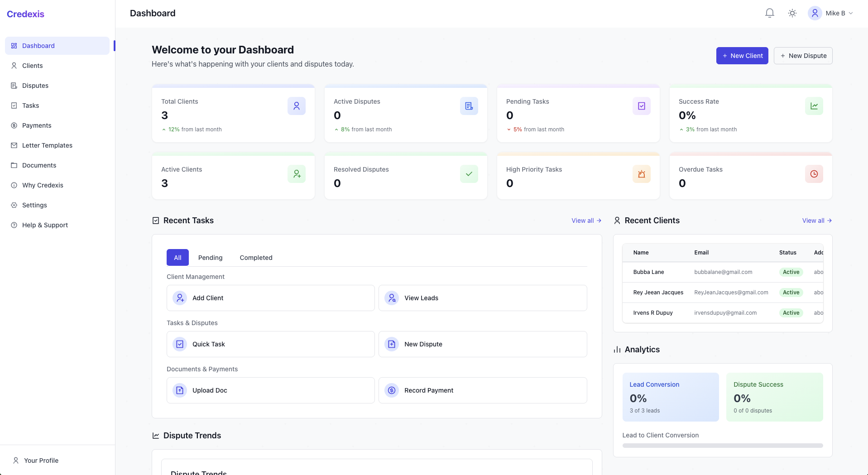This screenshot has width=868, height=475.
Task: View all Recent Clients link
Action: [817, 221]
